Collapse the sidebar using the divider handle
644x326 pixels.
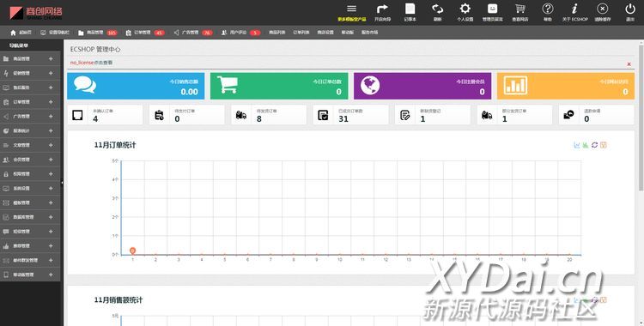62,182
